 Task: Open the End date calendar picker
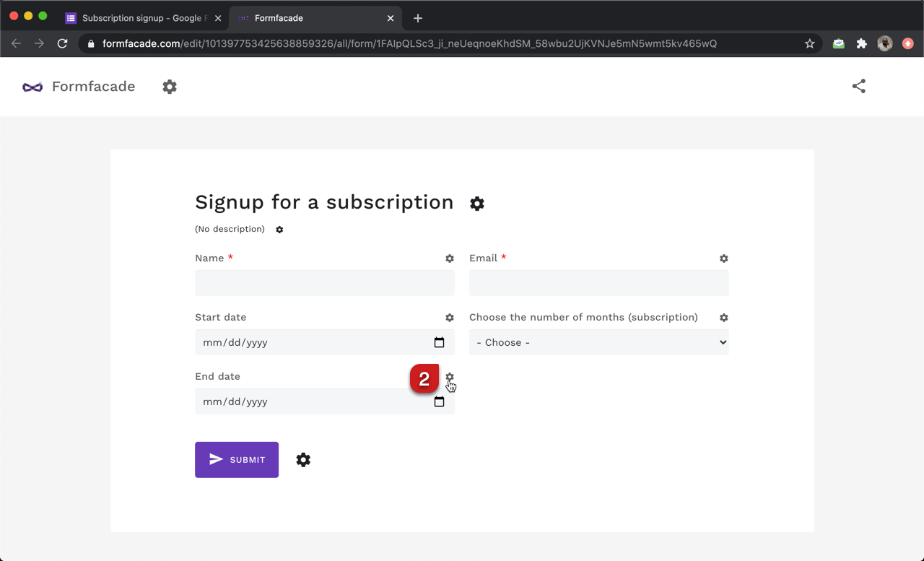tap(439, 401)
